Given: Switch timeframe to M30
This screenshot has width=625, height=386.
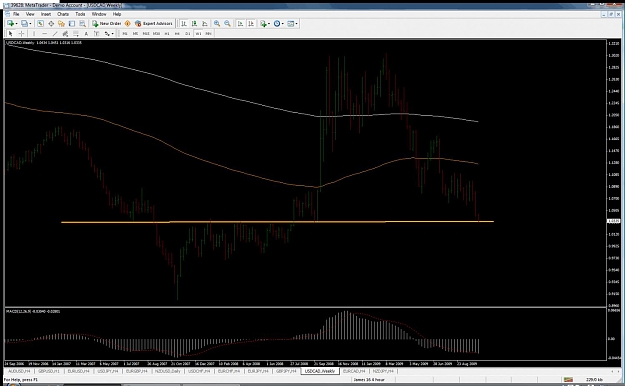Looking at the screenshot, I should [x=156, y=33].
